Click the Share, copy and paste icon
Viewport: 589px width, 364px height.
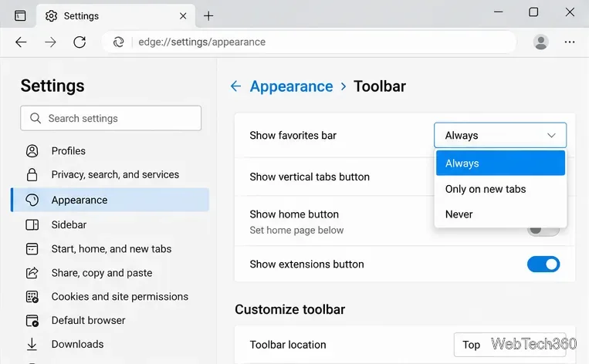(x=32, y=273)
